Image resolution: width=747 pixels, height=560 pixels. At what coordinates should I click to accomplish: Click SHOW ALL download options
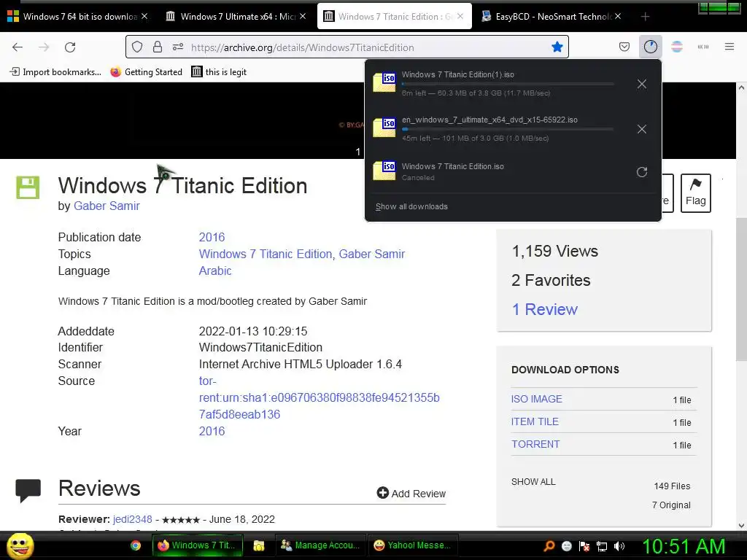[533, 482]
